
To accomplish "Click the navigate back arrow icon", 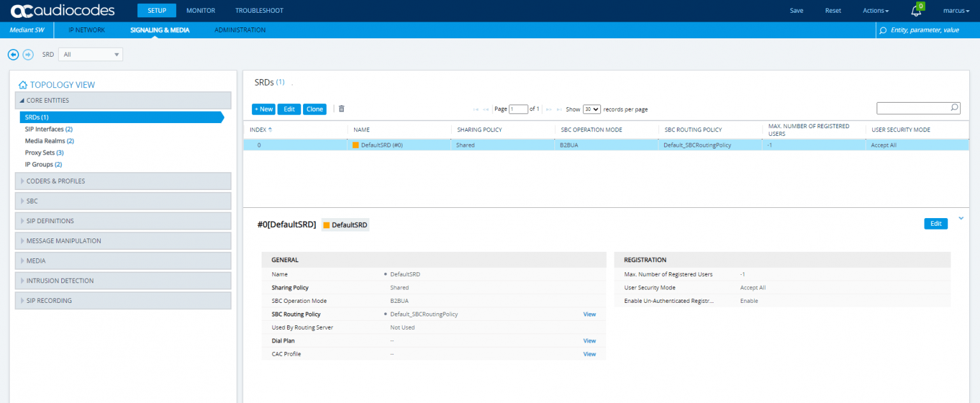I will point(13,55).
